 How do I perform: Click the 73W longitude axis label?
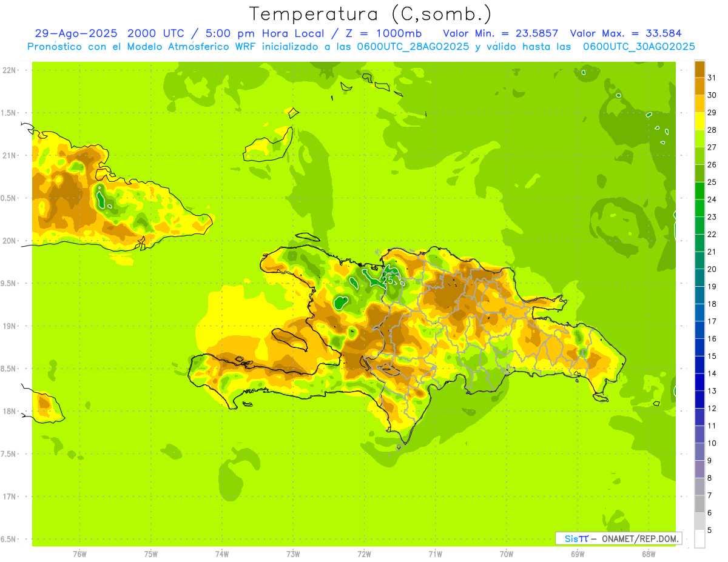coord(293,554)
